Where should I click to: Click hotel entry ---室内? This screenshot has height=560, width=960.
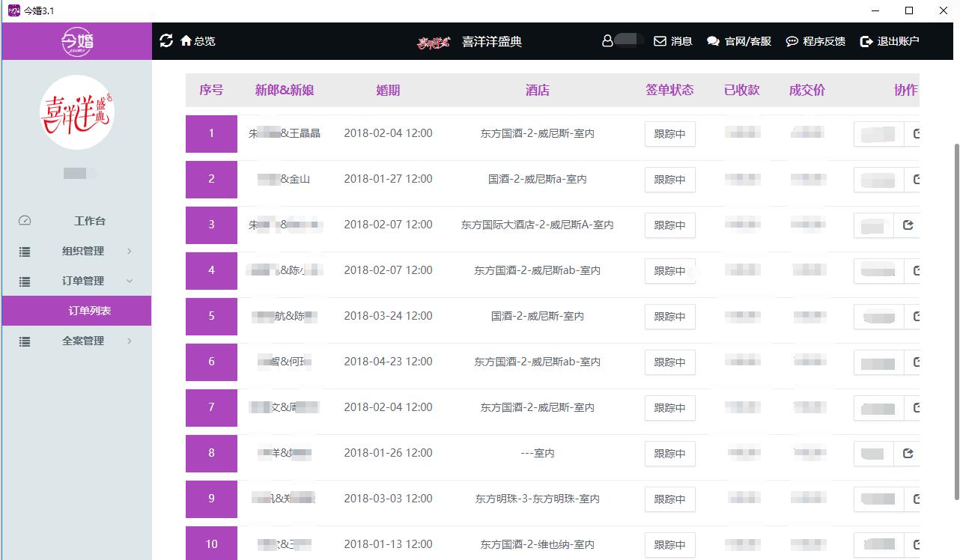(538, 453)
